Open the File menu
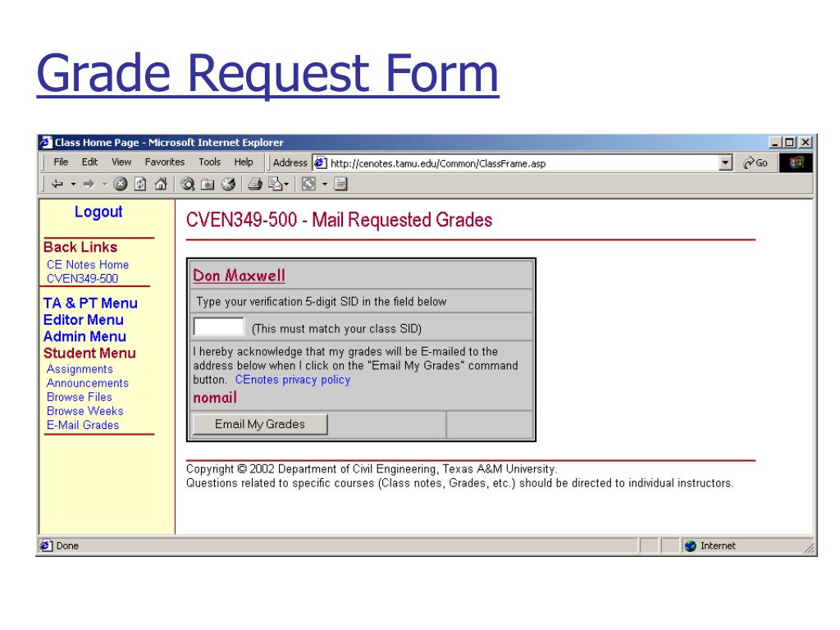840x630 pixels. click(x=61, y=162)
